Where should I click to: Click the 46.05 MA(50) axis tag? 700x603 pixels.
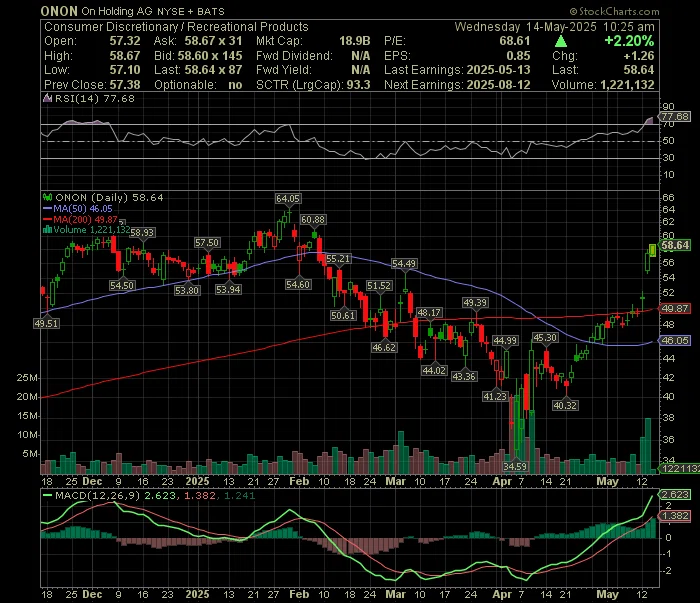(675, 341)
